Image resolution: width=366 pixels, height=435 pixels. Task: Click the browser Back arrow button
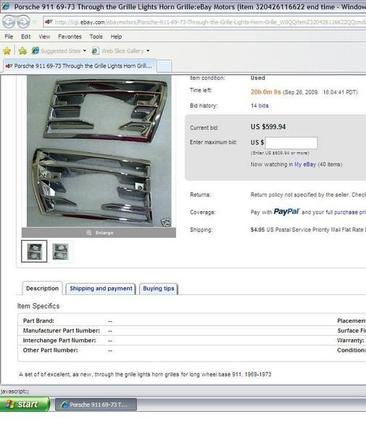pos(9,22)
